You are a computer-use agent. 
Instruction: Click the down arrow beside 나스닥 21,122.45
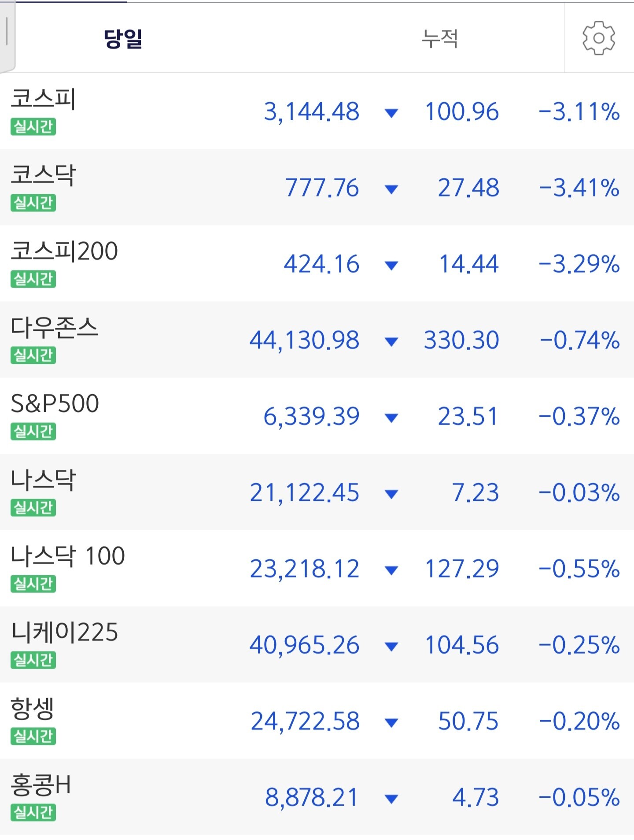[x=391, y=494]
